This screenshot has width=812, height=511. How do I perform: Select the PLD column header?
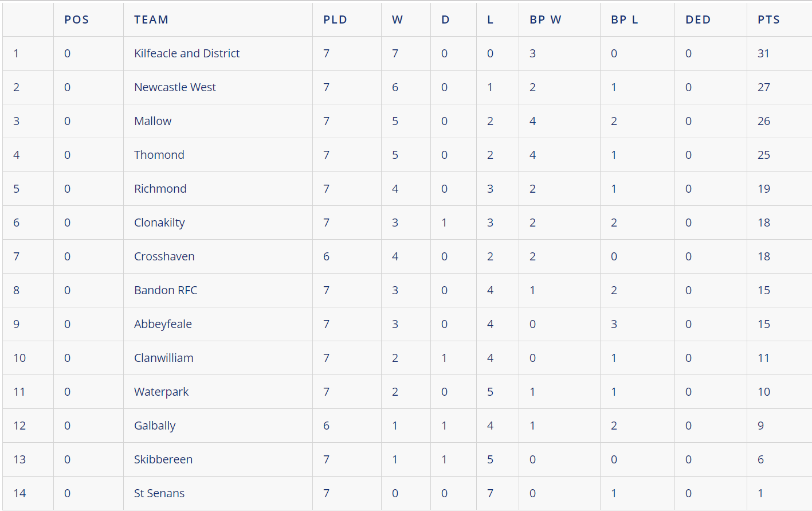click(335, 19)
